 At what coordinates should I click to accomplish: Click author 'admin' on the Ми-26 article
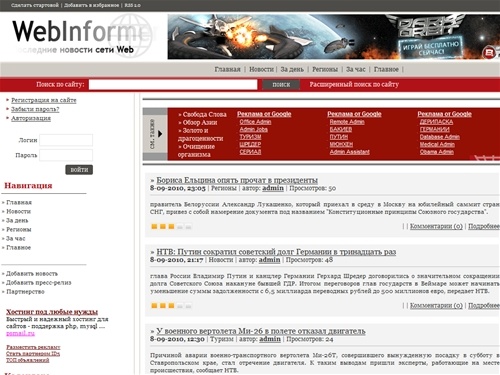tap(270, 339)
